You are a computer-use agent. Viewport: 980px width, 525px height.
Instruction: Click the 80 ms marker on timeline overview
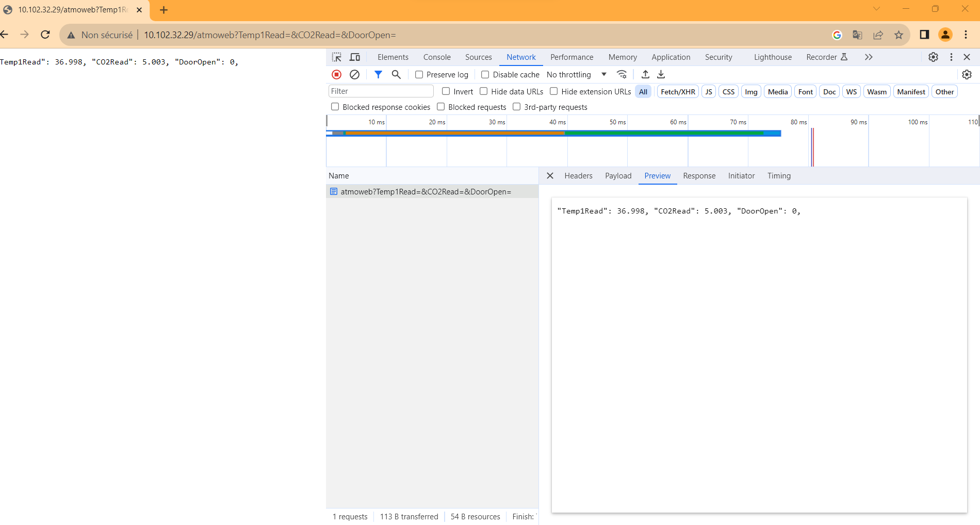point(798,122)
